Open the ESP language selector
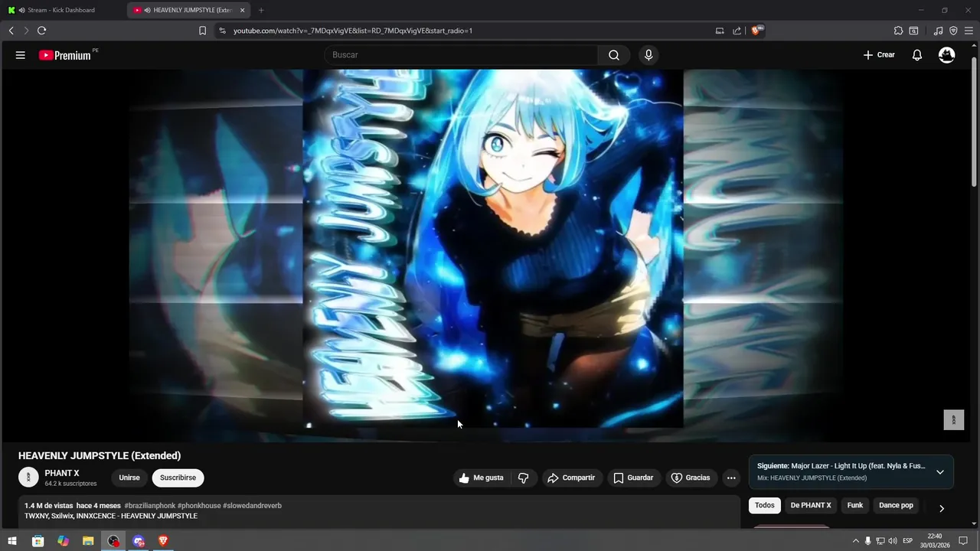Viewport: 980px width, 551px height. 907,541
